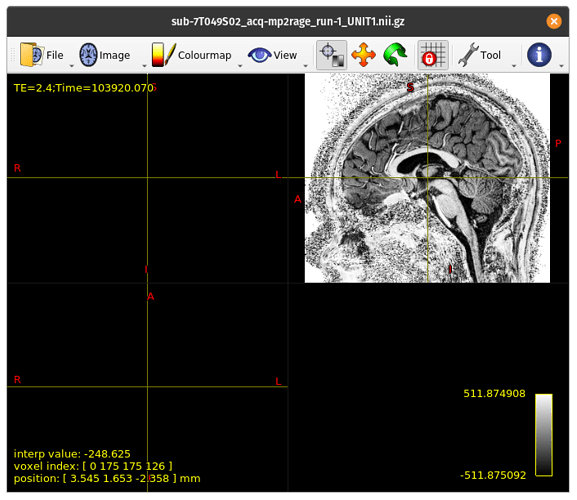This screenshot has height=500, width=577.
Task: Open the File menu folder icon
Action: pyautogui.click(x=32, y=55)
